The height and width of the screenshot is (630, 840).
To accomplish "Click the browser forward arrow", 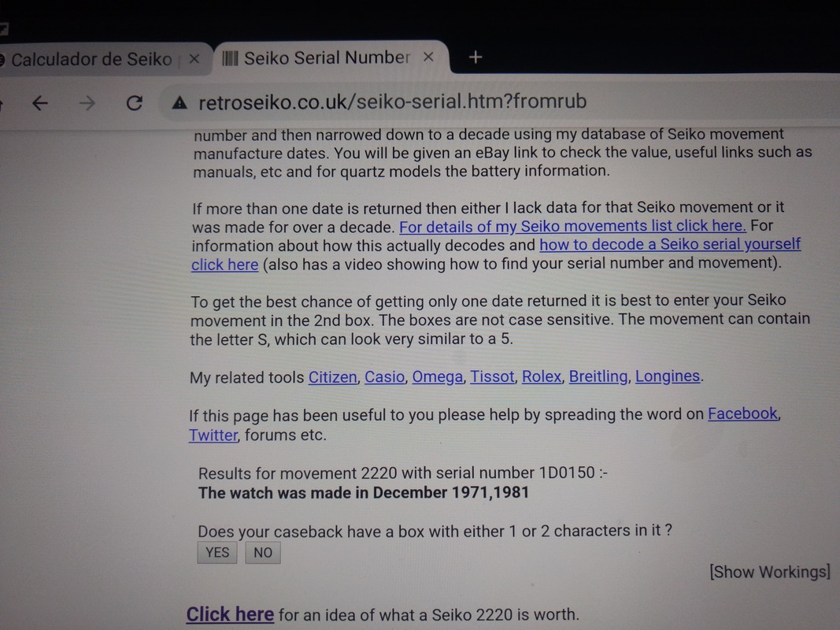I will [87, 102].
